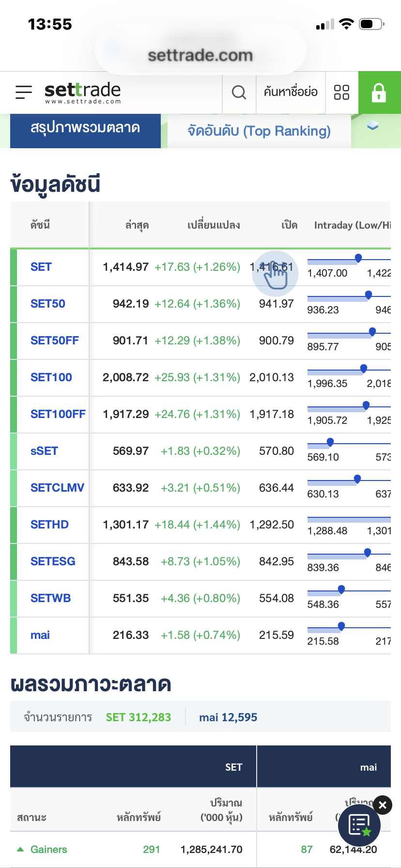Open the SET index link

click(41, 267)
